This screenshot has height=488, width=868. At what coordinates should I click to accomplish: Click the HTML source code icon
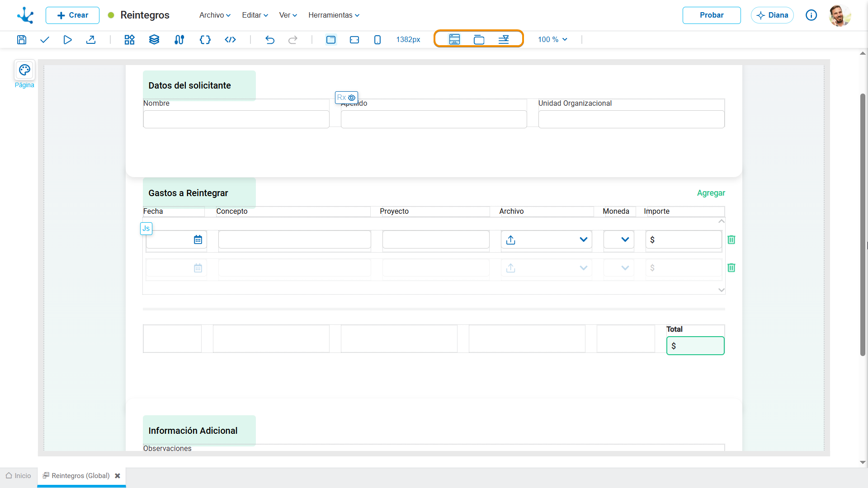pyautogui.click(x=230, y=40)
